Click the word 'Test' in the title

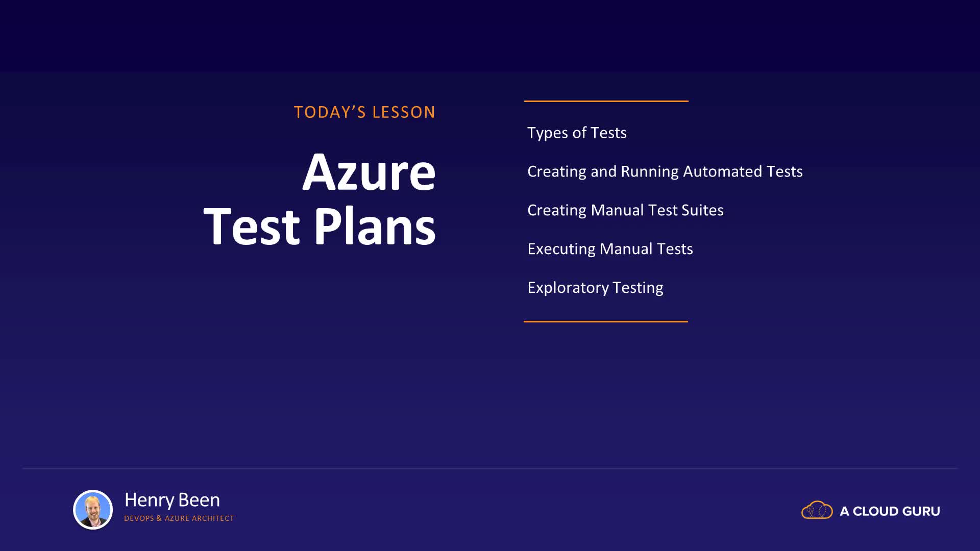point(252,227)
